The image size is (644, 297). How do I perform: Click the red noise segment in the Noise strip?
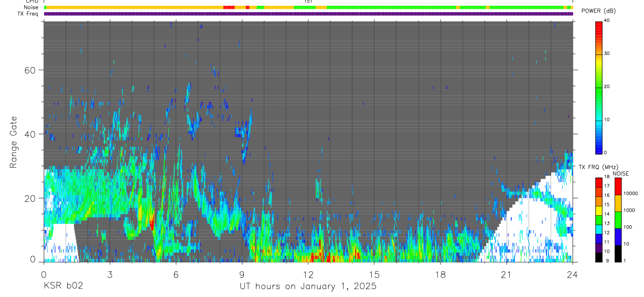229,7
